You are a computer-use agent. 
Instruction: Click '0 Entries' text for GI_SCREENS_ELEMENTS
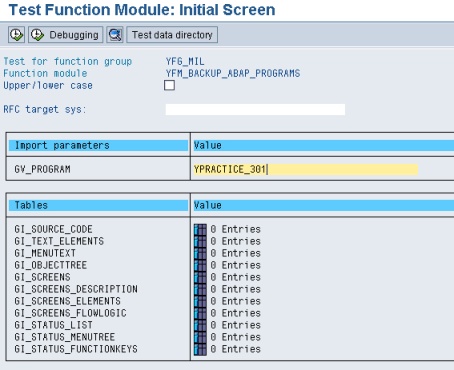coord(235,301)
